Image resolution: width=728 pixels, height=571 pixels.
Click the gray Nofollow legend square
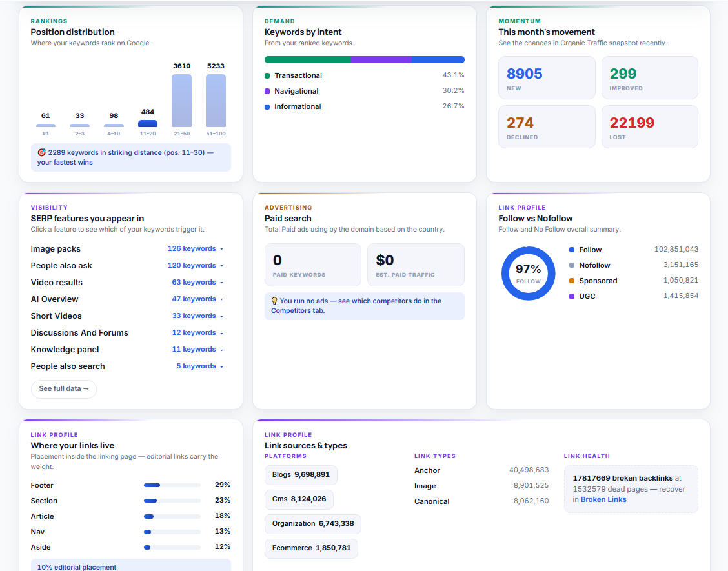click(572, 265)
